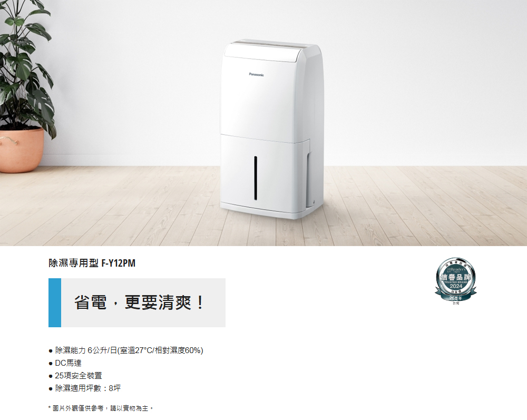
Task: Click the 圖片外觀僅供參考 footnote text
Action: click(101, 408)
